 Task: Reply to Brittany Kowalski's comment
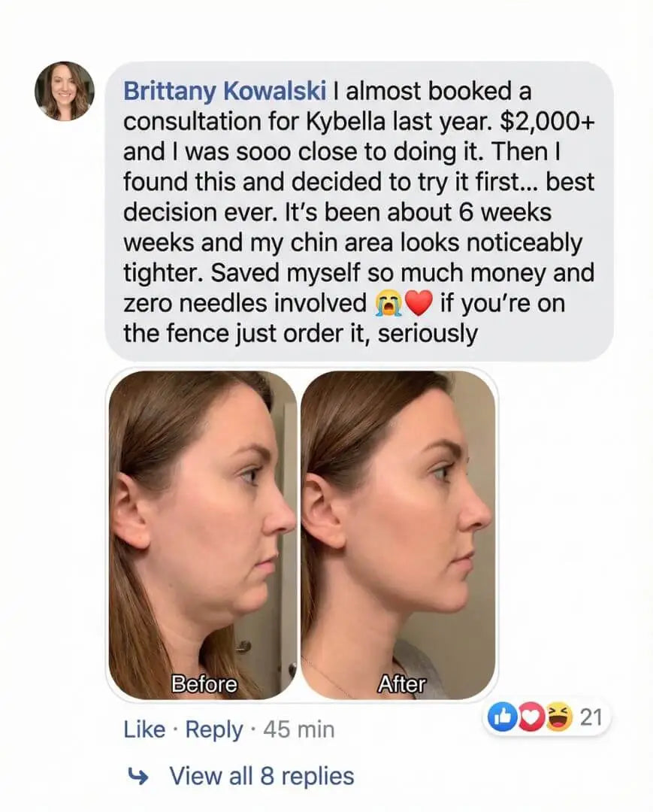[214, 729]
